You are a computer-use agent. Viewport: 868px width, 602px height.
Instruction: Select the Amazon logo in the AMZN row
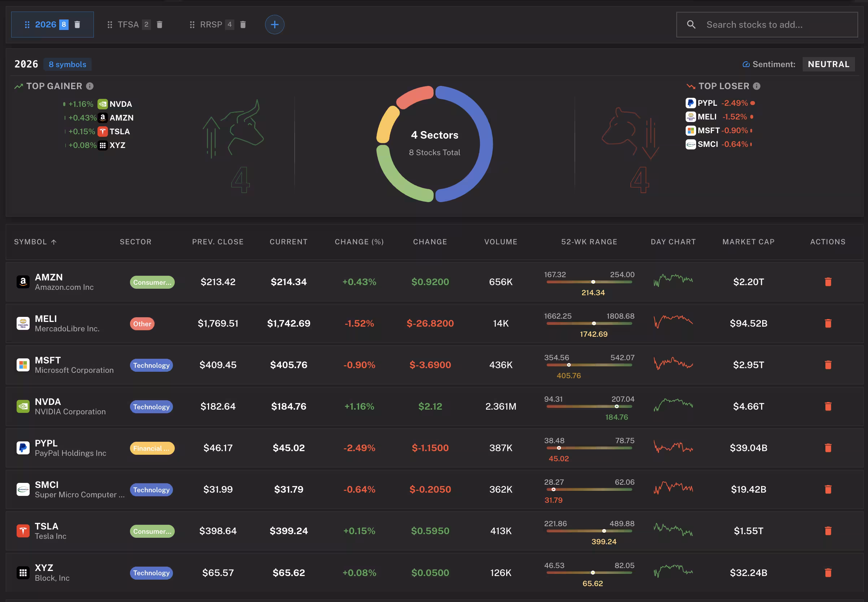pyautogui.click(x=23, y=282)
